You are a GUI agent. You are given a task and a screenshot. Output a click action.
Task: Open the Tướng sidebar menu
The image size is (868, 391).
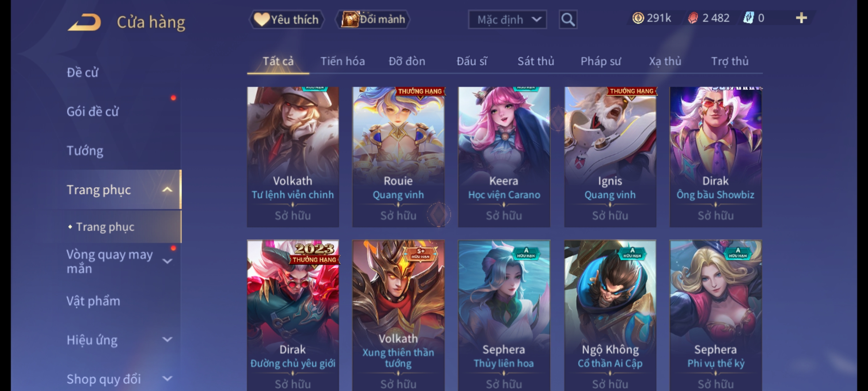[85, 151]
